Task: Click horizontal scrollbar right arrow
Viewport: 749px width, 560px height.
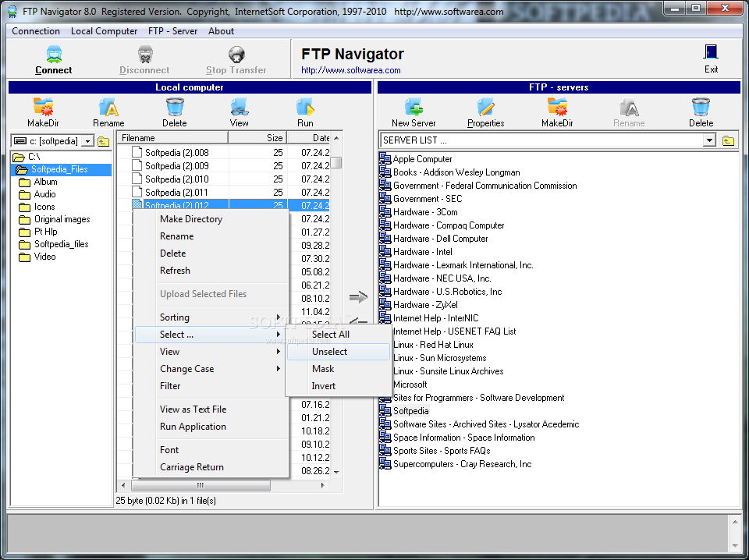Action: [323, 486]
